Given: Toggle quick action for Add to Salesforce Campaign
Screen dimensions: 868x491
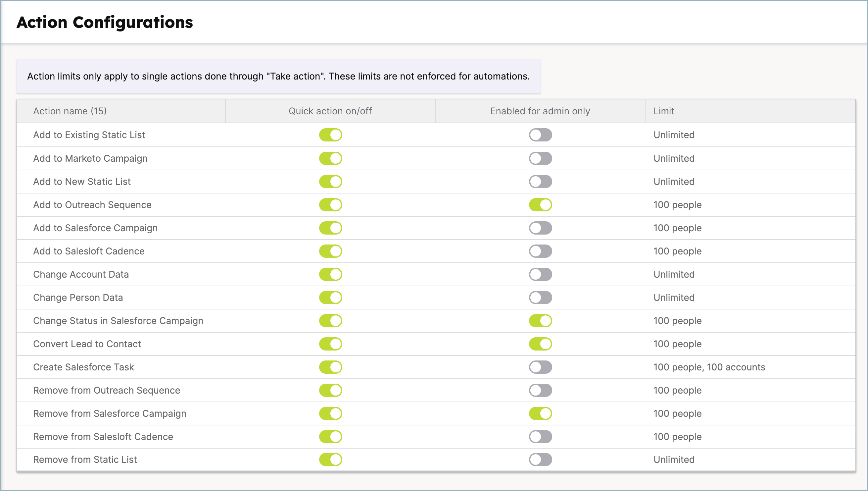Looking at the screenshot, I should (331, 228).
